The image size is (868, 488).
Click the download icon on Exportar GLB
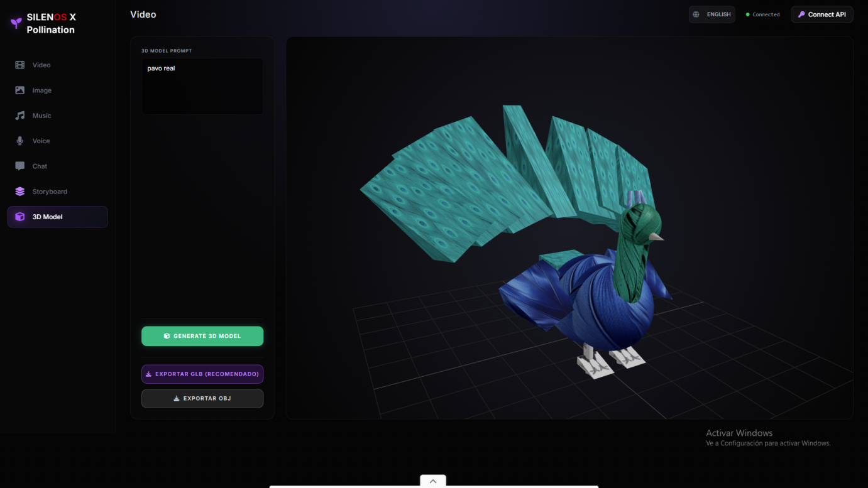[x=147, y=373]
